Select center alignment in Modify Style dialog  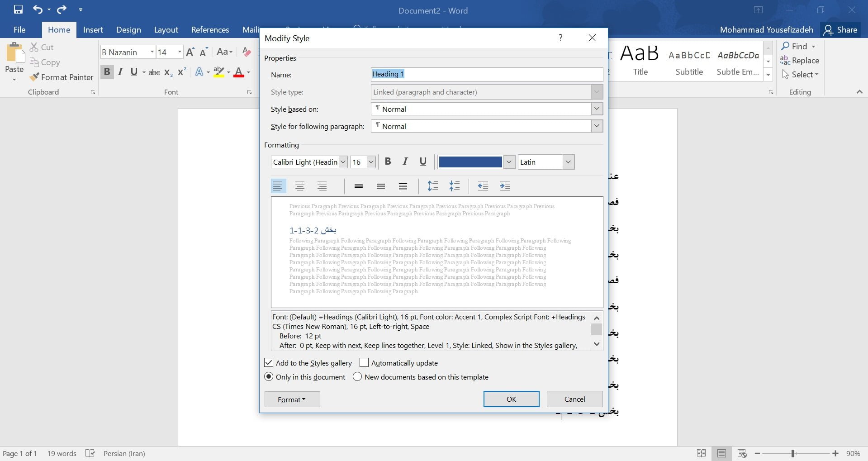click(300, 186)
